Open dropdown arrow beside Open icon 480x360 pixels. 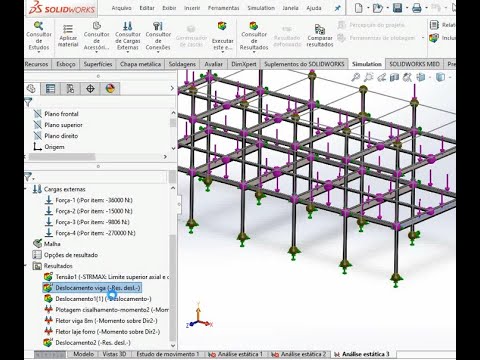point(387,8)
